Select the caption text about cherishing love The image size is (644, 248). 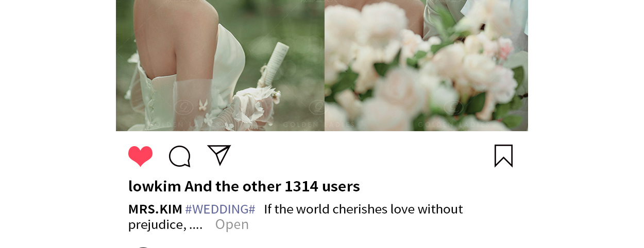(x=296, y=217)
